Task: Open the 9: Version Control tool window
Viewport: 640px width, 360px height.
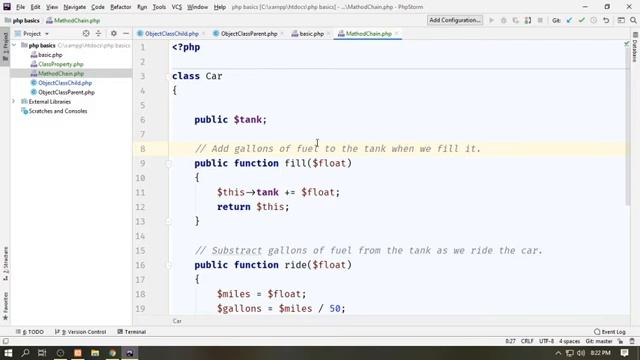Action: click(80, 332)
